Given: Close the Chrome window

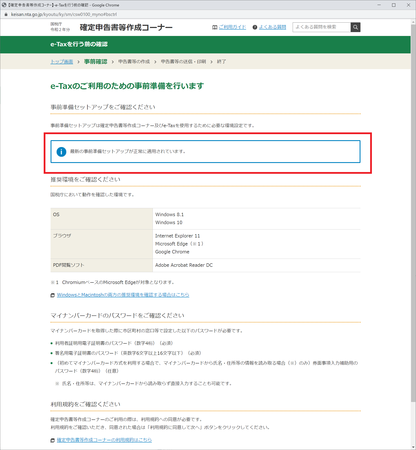Looking at the screenshot, I should tap(408, 5).
